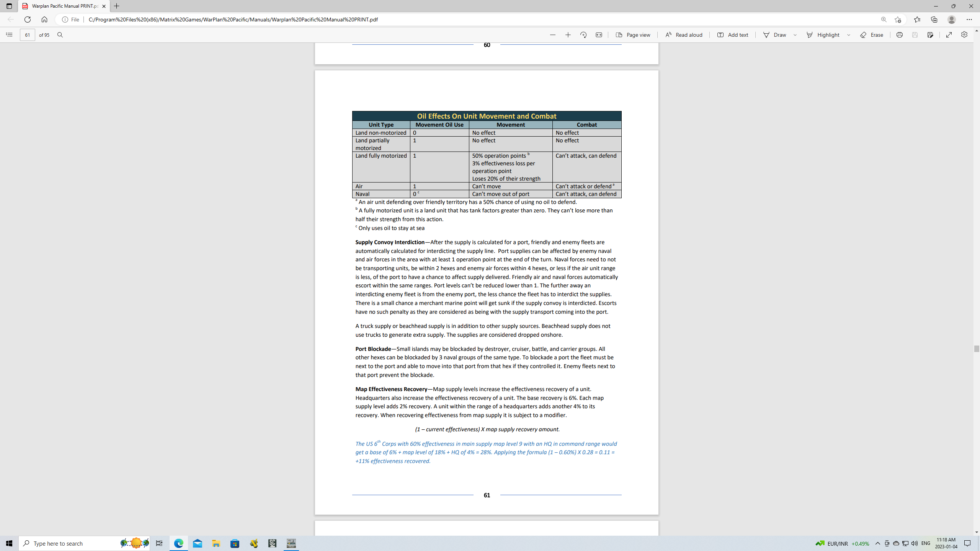Click scrollbar down arrow
980x551 pixels.
pyautogui.click(x=977, y=532)
